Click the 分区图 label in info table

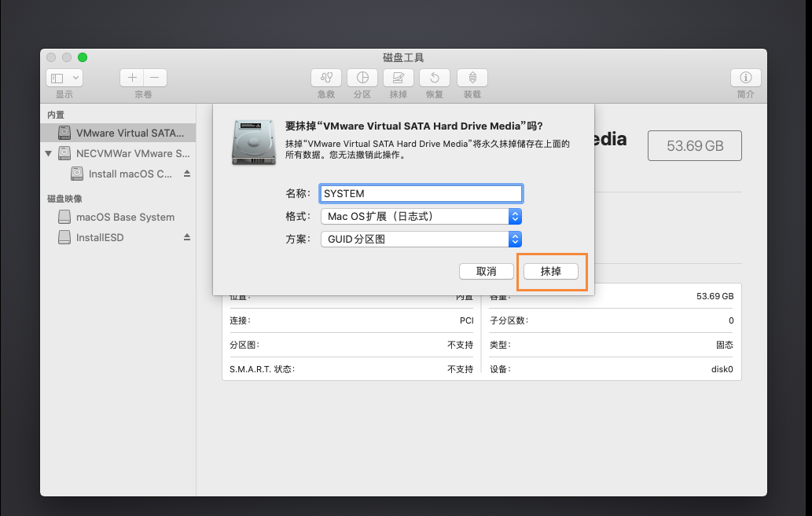[244, 345]
